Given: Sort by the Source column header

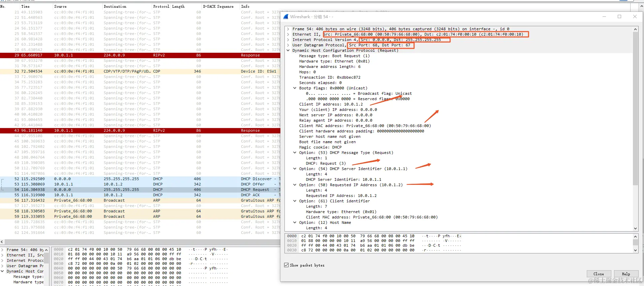Looking at the screenshot, I should pyautogui.click(x=77, y=6).
